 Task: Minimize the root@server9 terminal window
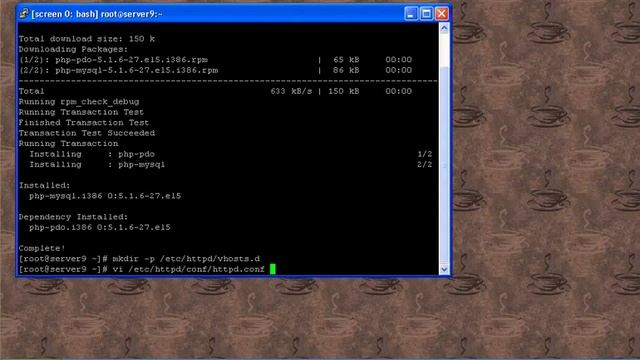pos(411,14)
